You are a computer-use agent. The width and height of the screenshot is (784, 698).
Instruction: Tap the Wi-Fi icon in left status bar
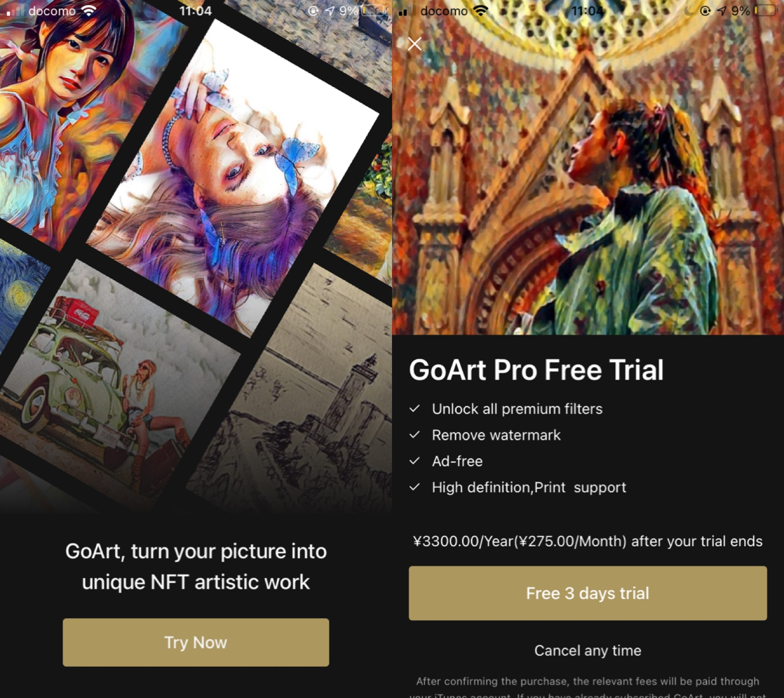click(89, 11)
